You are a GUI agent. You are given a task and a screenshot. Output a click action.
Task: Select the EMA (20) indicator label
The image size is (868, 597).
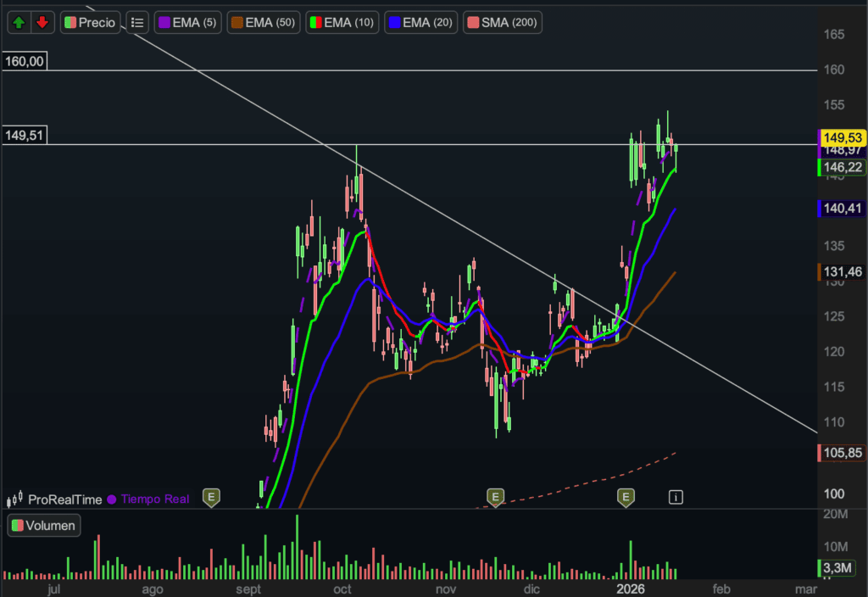tap(420, 23)
